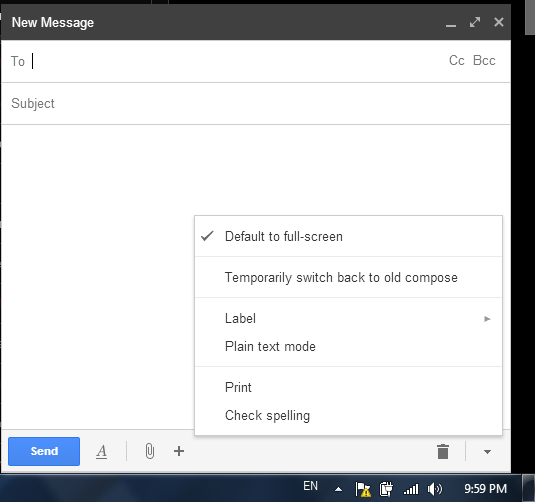Discard draft with the trash icon
The image size is (535, 502).
443,451
